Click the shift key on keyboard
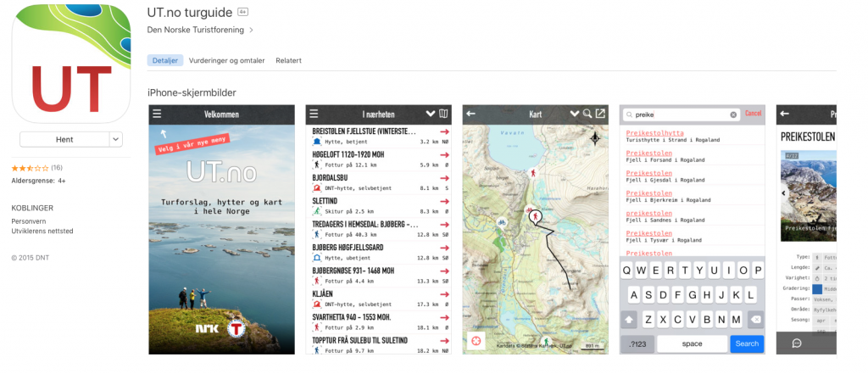Image resolution: width=868 pixels, height=374 pixels. (630, 319)
